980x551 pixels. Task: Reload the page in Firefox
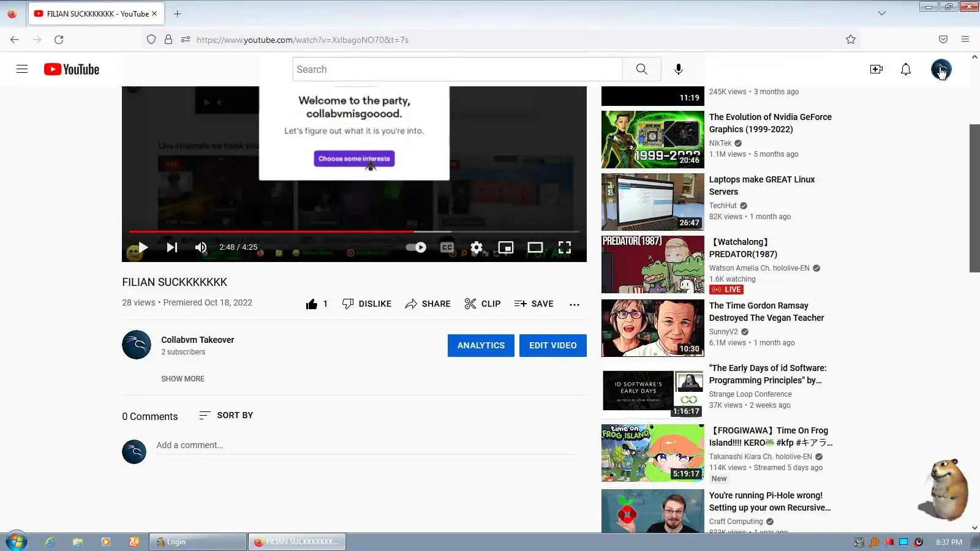[x=59, y=40]
